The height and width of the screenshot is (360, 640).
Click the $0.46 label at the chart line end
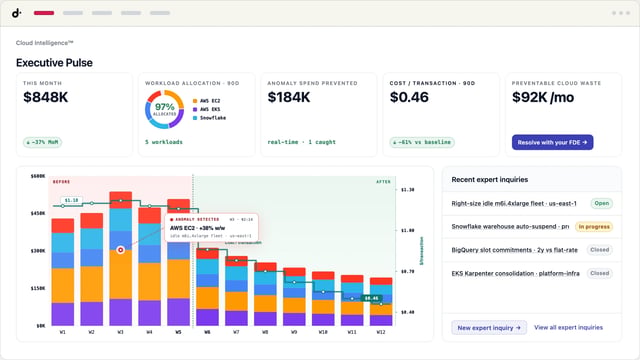[372, 298]
